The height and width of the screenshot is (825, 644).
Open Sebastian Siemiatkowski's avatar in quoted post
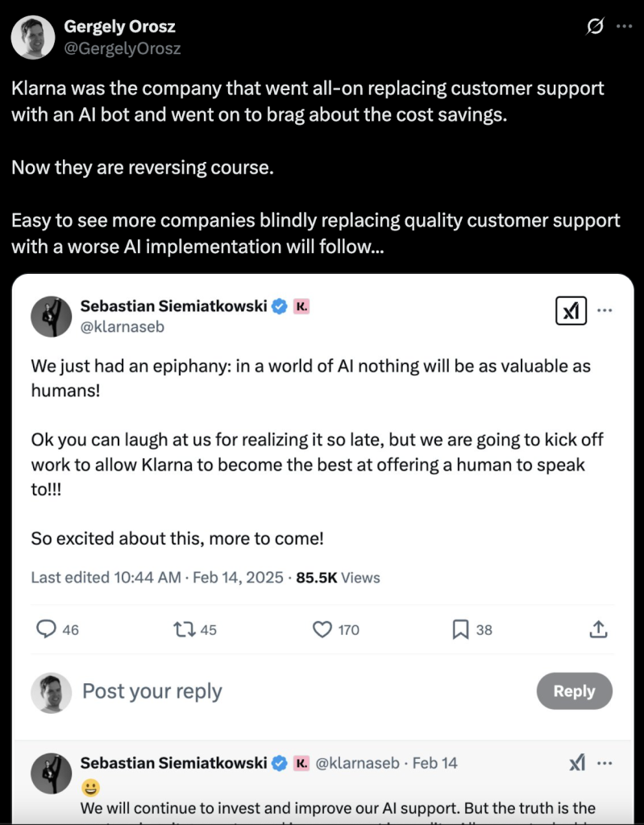52,317
